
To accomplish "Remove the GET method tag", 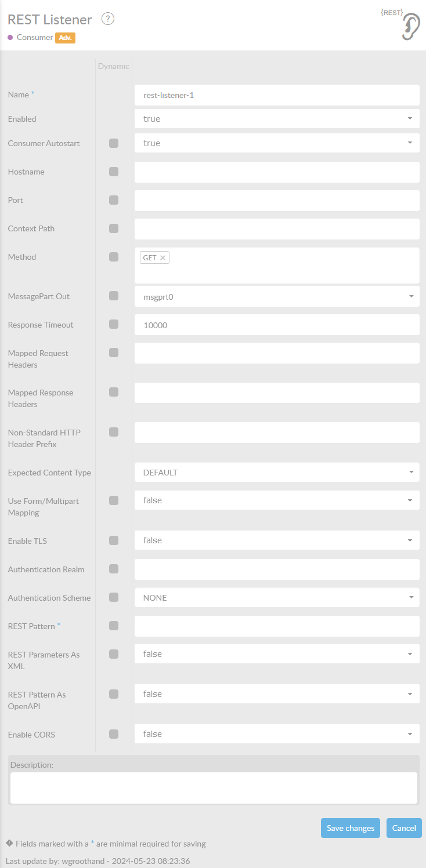I will point(163,258).
